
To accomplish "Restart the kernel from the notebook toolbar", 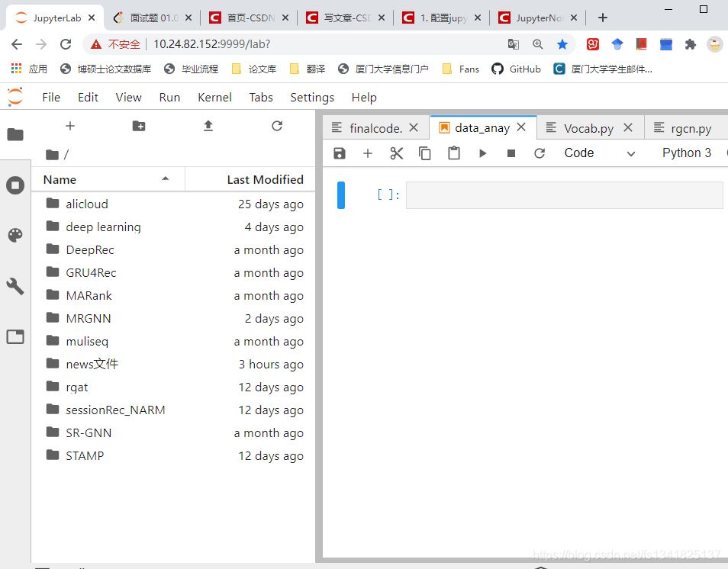I will coord(540,153).
